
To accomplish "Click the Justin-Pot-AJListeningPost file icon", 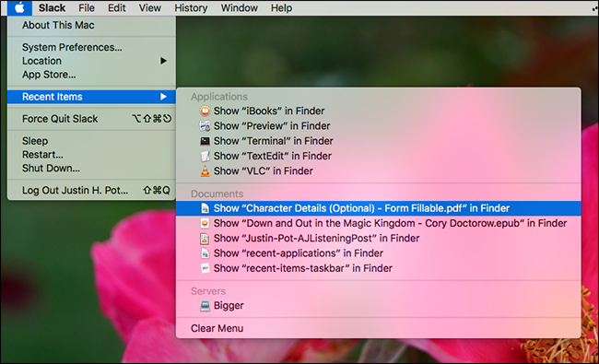I will [x=206, y=239].
